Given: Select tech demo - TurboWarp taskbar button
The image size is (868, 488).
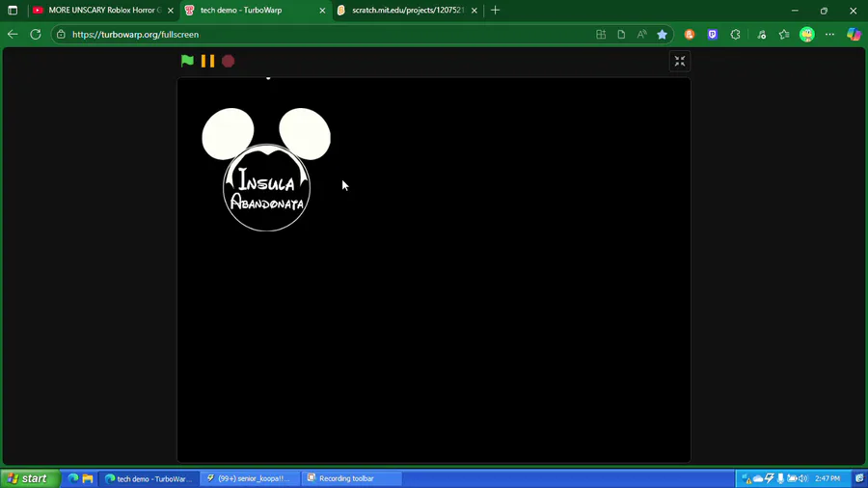Looking at the screenshot, I should [149, 478].
